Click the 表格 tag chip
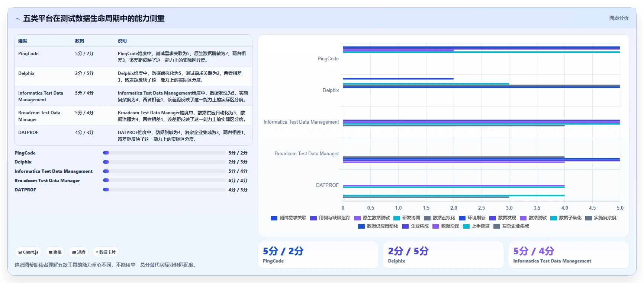This screenshot has height=283, width=644. pyautogui.click(x=55, y=252)
